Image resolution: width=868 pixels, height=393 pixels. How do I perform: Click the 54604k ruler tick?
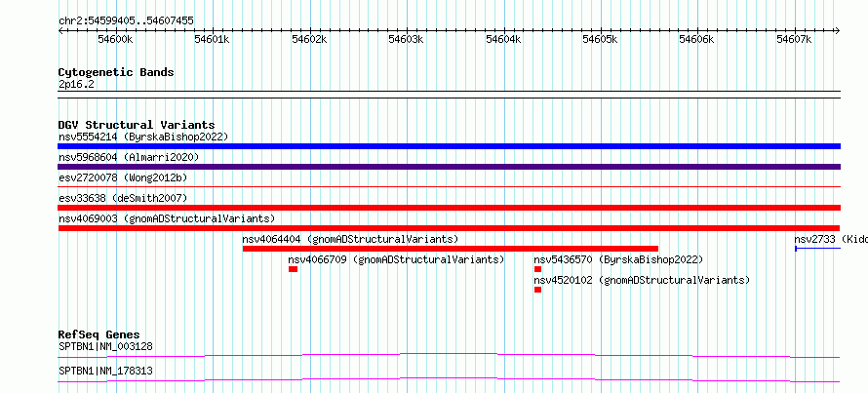[504, 39]
